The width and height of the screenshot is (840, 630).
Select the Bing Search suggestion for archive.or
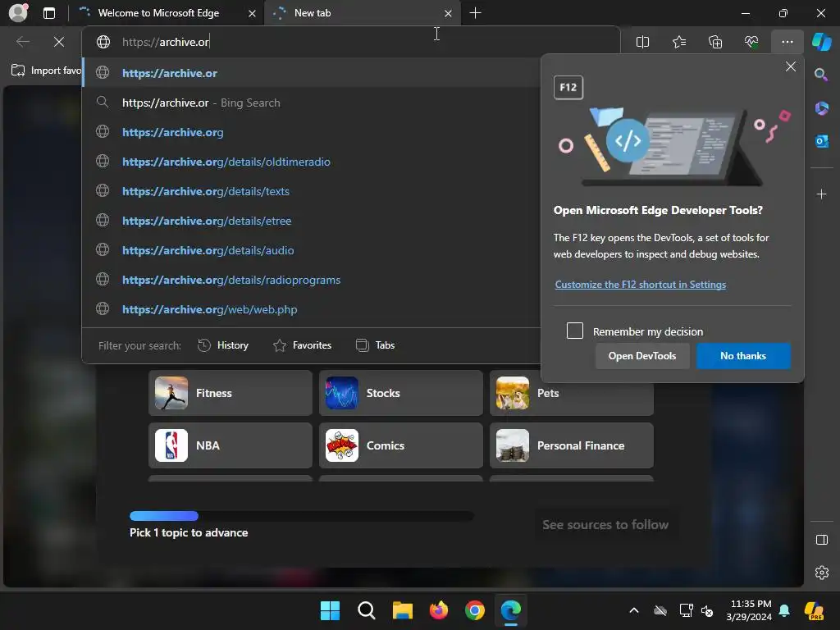tap(311, 103)
